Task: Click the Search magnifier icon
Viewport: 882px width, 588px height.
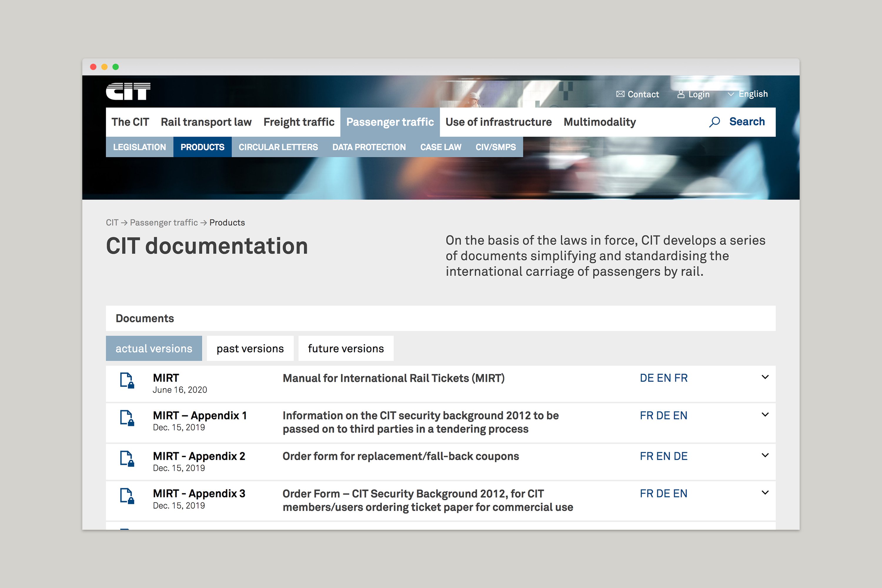Action: tap(714, 122)
